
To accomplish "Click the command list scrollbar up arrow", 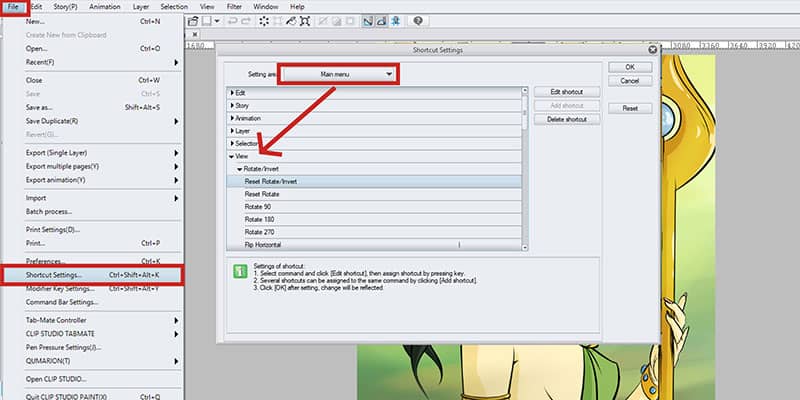I will (x=525, y=91).
